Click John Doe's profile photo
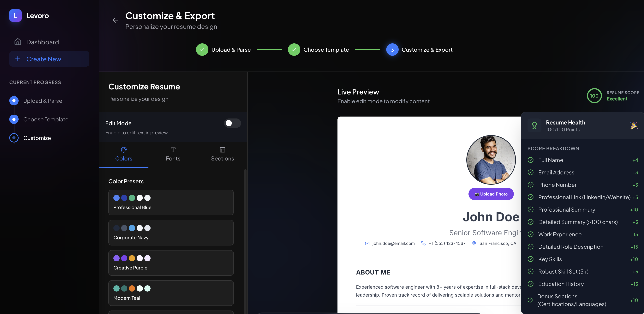The width and height of the screenshot is (644, 314). (x=491, y=160)
